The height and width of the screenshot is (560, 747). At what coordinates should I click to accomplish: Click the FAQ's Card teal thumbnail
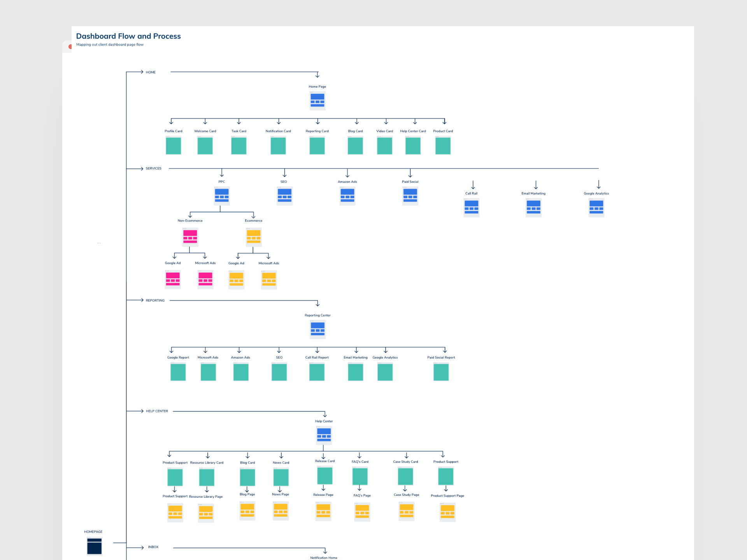point(360,476)
